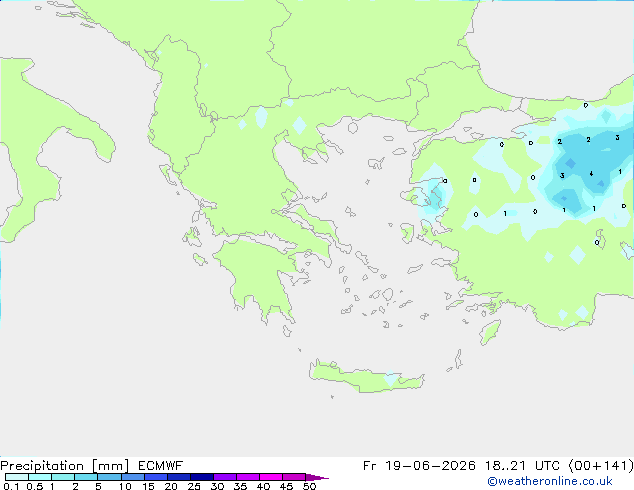Open the weatheronline.co.uk copyright link
The image size is (634, 490).
tap(549, 481)
